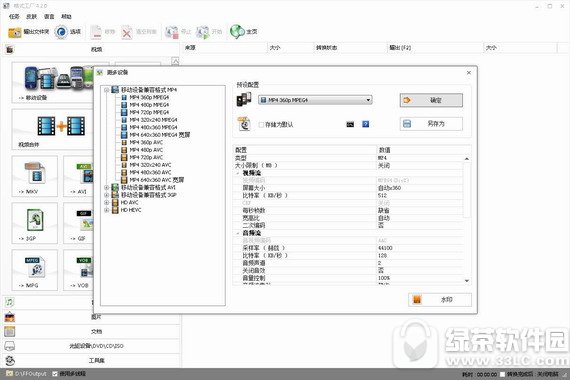This screenshot has height=380, width=570.
Task: Choose the -> VOB conversion icon
Action: 79,270
